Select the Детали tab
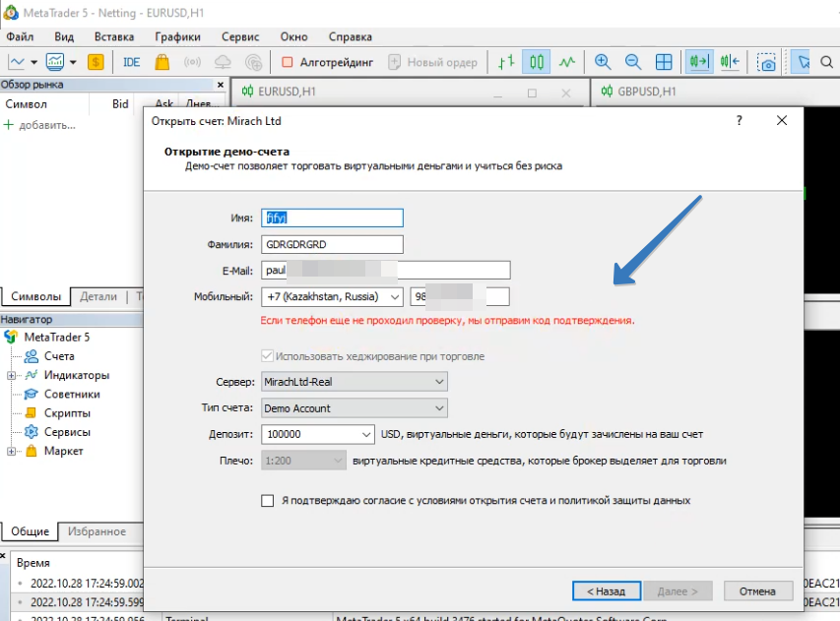The height and width of the screenshot is (621, 840). pyautogui.click(x=98, y=296)
